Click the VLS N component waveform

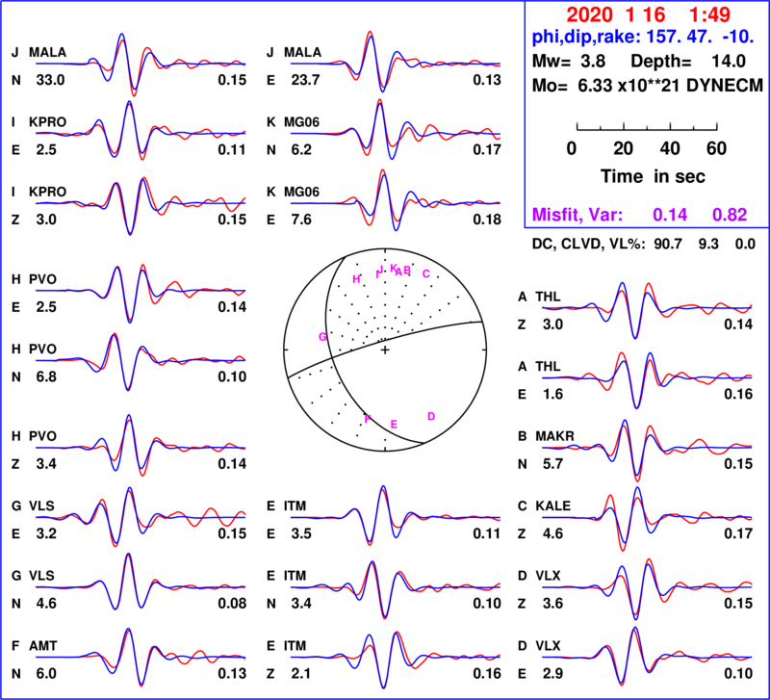141,583
